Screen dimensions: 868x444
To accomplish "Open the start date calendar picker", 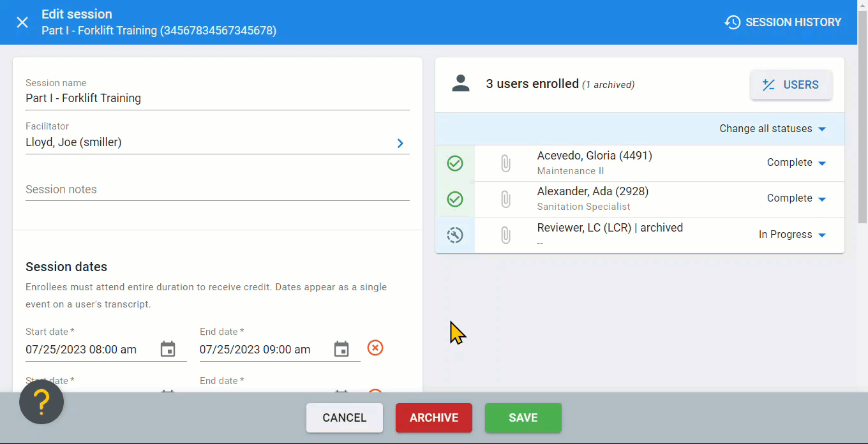I will 168,349.
